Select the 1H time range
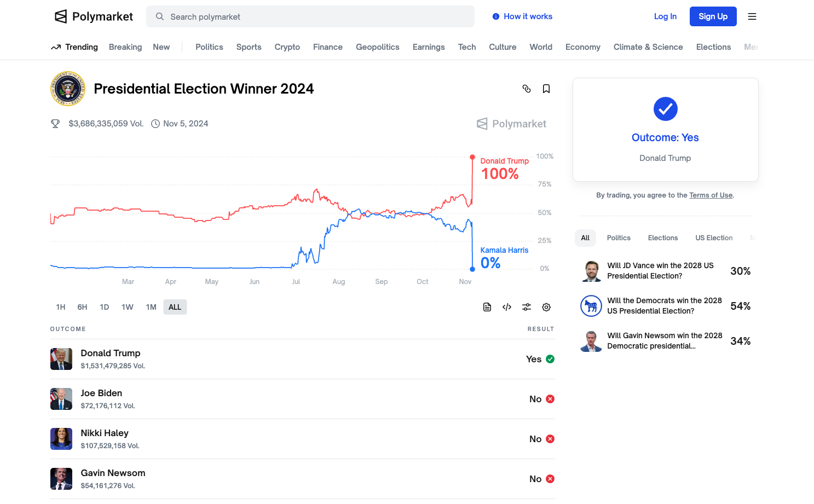 [61, 307]
